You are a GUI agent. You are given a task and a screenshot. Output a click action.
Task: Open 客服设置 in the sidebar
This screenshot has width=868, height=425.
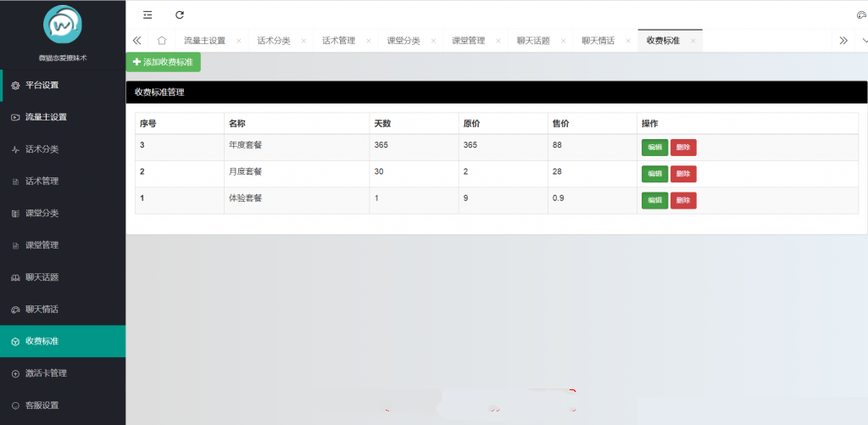point(42,405)
